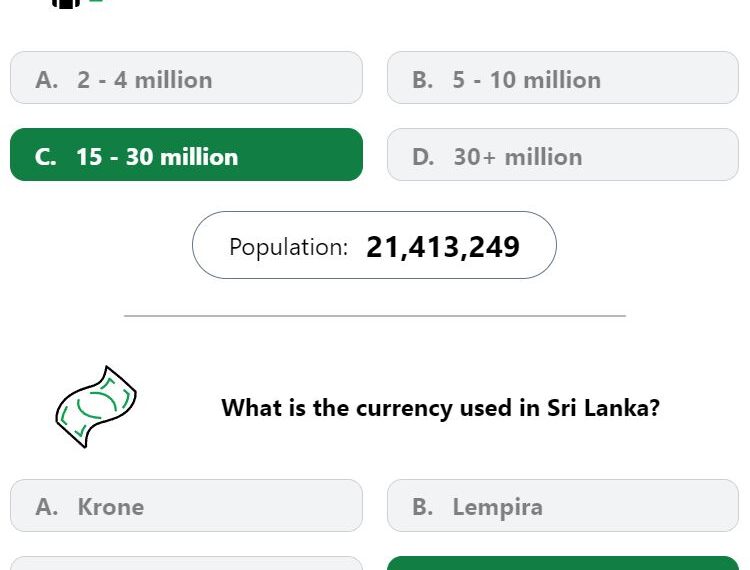The image size is (750, 570).
Task: Click the Sri Lanka currency question text
Action: pyautogui.click(x=441, y=408)
